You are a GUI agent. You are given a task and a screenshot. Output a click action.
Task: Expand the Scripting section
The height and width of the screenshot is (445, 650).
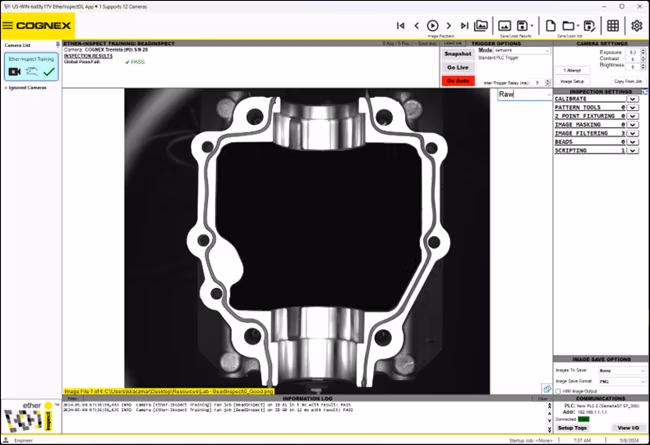(632, 151)
